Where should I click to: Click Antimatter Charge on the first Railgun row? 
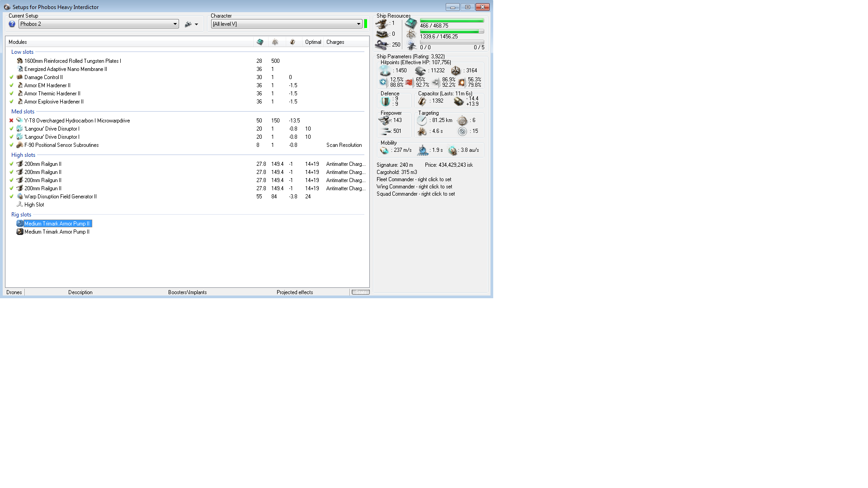click(346, 164)
